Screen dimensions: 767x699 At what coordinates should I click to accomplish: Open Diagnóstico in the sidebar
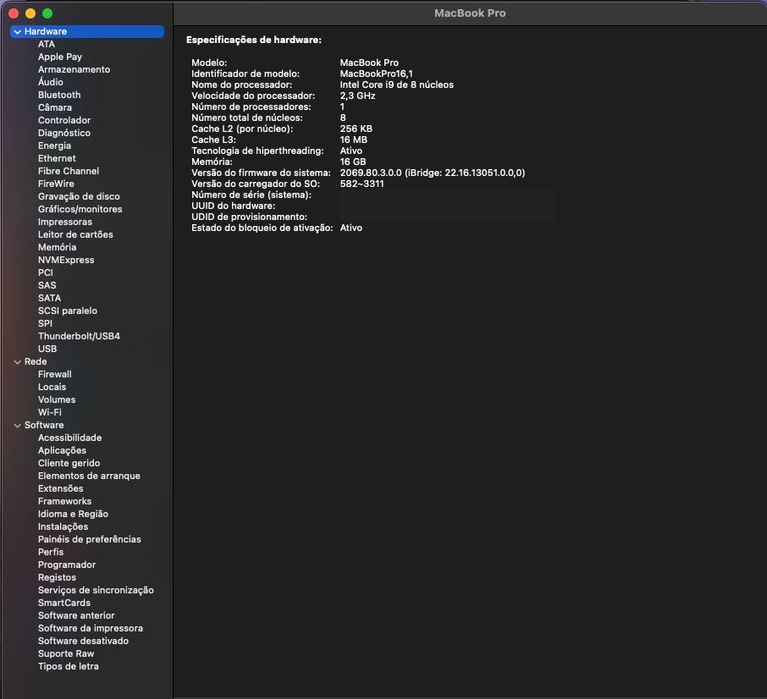click(64, 133)
